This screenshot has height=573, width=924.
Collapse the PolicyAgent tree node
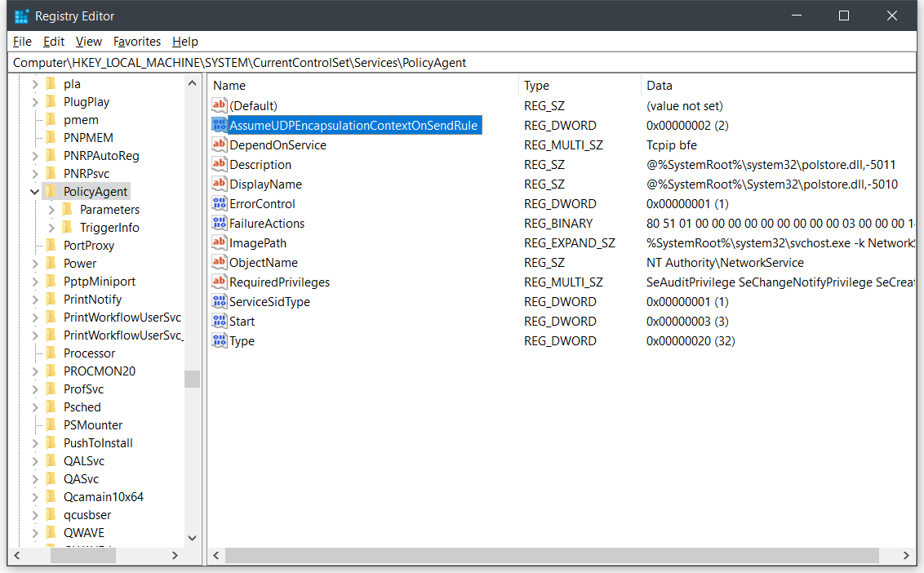click(35, 192)
